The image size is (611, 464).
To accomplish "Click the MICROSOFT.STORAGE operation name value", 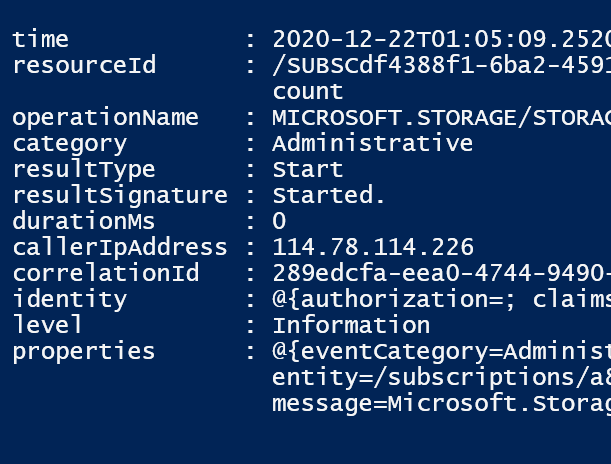I will 440,118.
